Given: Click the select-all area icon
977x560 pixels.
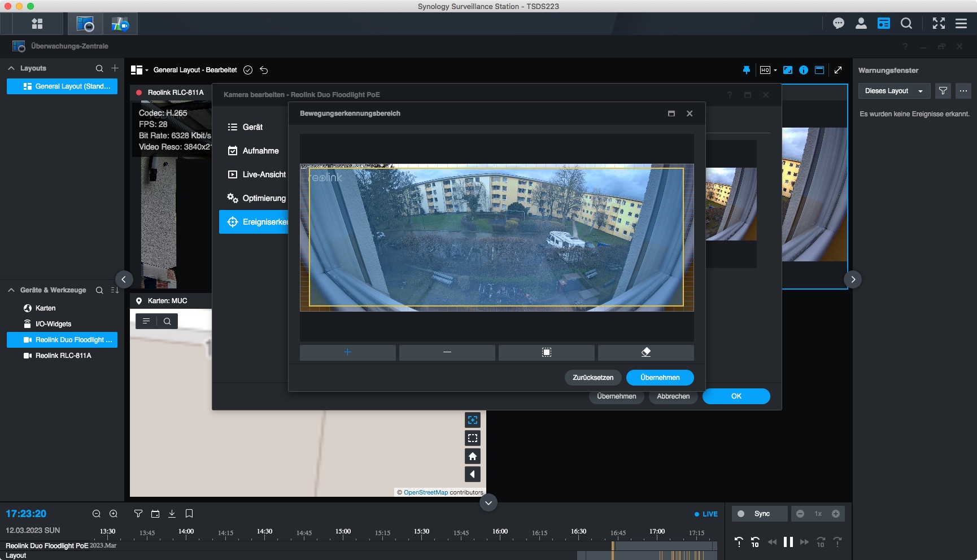Looking at the screenshot, I should tap(546, 352).
